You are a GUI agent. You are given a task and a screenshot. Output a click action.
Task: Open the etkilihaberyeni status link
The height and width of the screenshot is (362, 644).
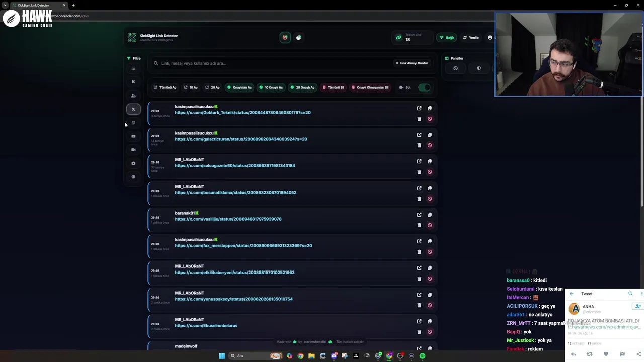234,273
